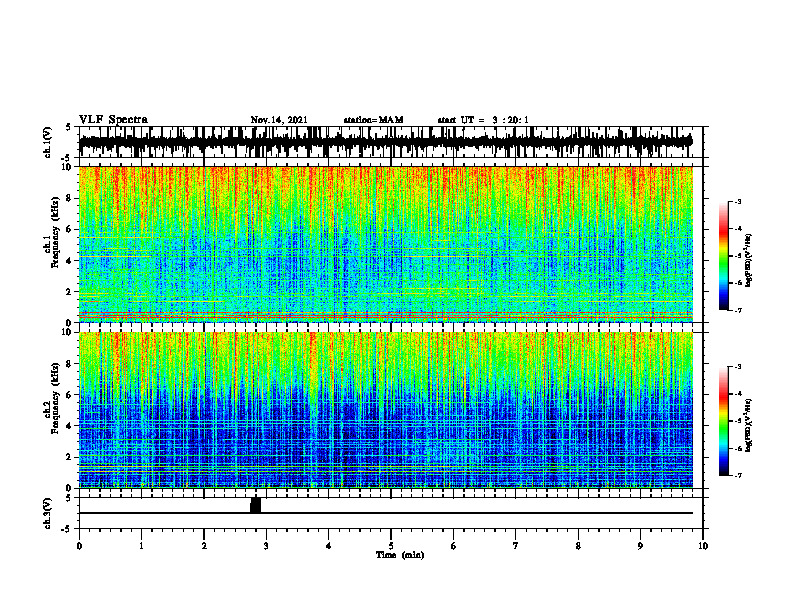Click the "-7" value on ch.2 color bar
This screenshot has height=612, width=792.
[738, 475]
